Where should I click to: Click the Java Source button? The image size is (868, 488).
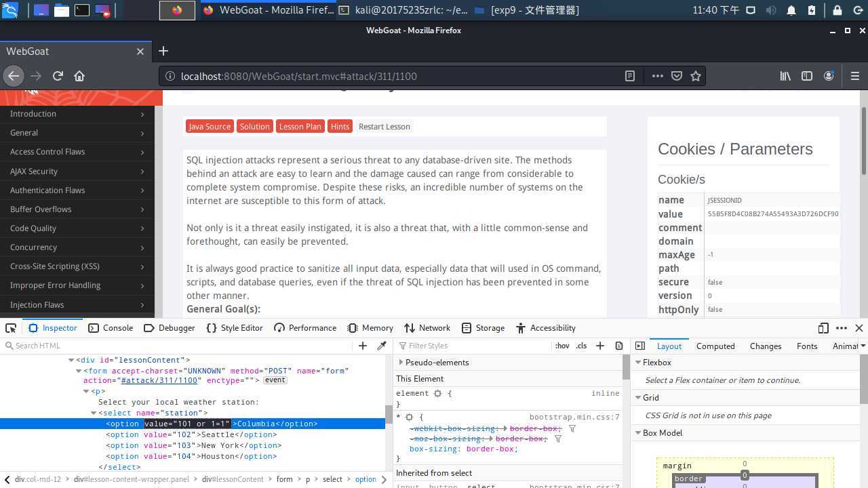[x=210, y=127]
